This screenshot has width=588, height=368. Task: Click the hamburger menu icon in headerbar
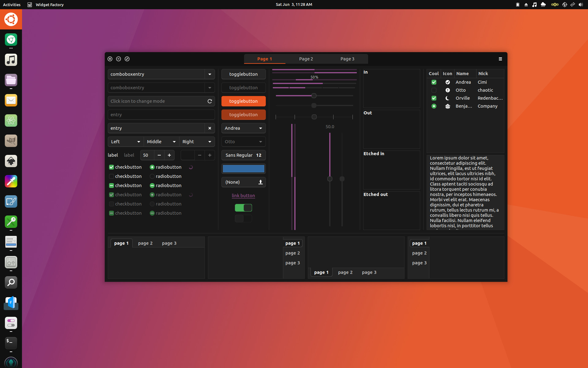pos(500,59)
